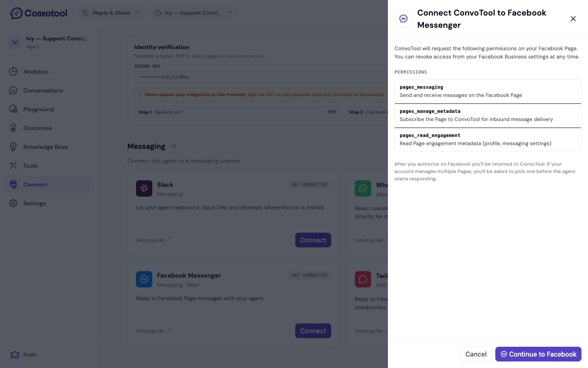Connect the Slack messaging channel
The width and height of the screenshot is (588, 368).
pos(313,240)
